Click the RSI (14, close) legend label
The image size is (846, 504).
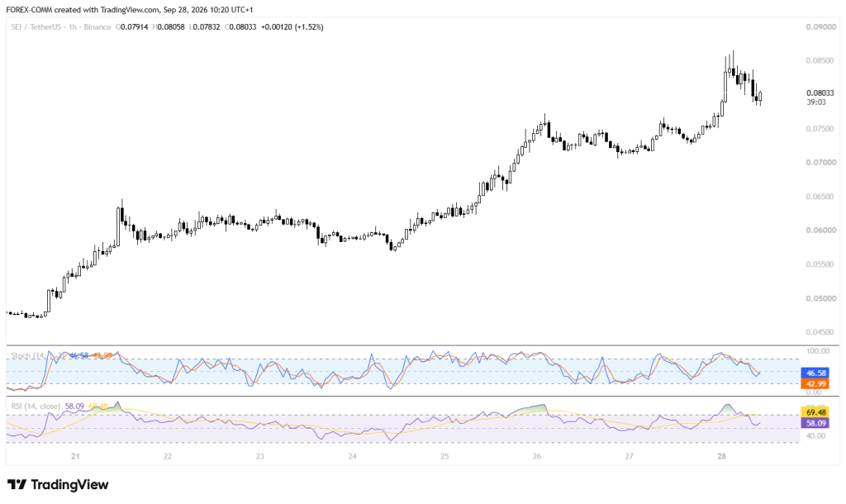point(36,406)
